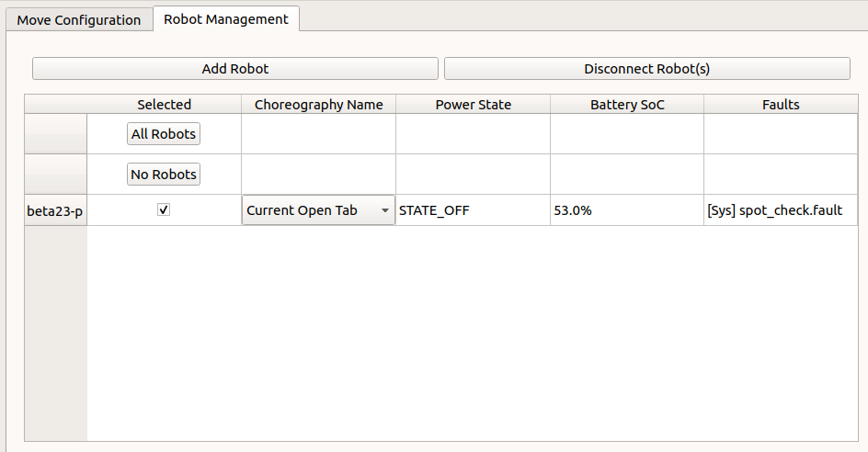Switch to the Move Configuration tab
Screen dimensions: 868x452
point(79,19)
